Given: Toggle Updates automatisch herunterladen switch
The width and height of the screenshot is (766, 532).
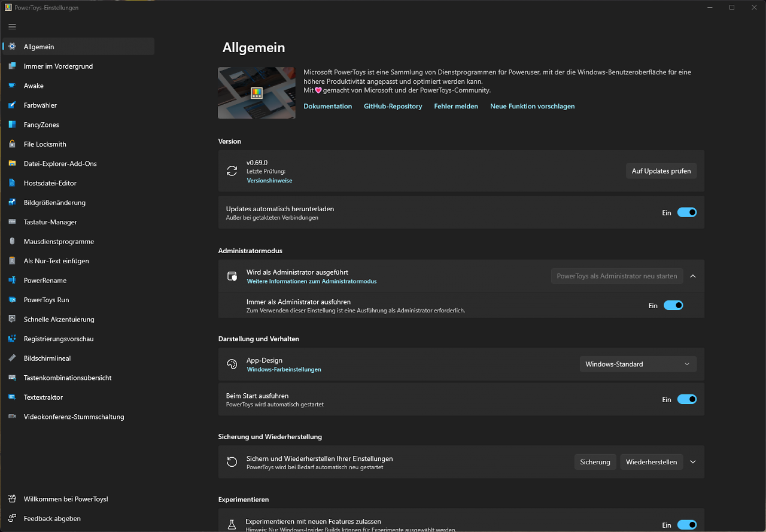Looking at the screenshot, I should pyautogui.click(x=687, y=212).
